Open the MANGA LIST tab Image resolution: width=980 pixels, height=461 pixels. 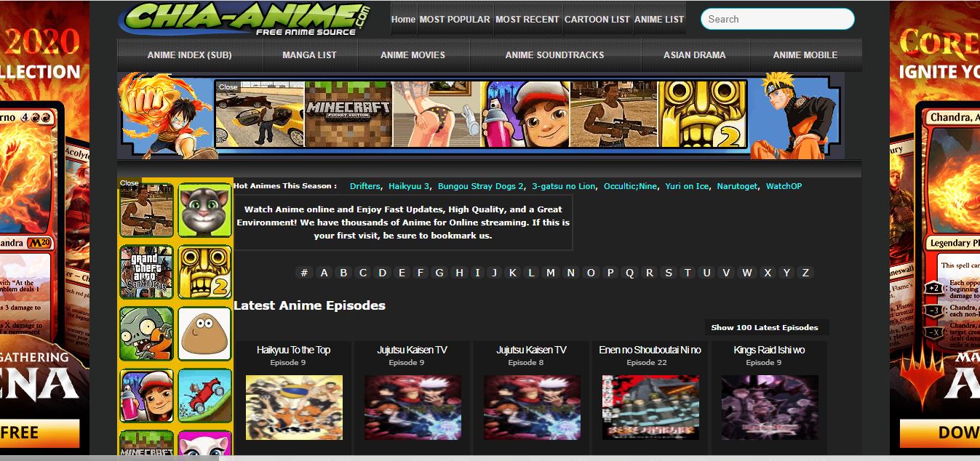(x=309, y=55)
